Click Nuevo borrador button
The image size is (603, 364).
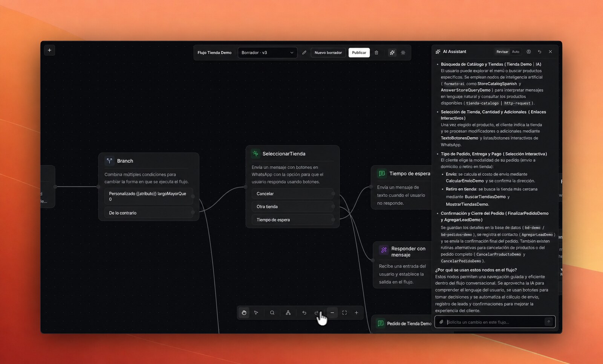pyautogui.click(x=328, y=53)
